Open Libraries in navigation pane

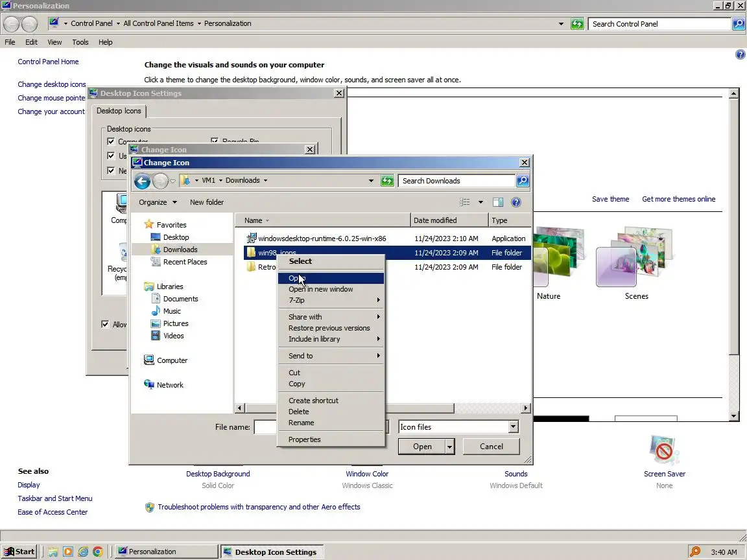click(x=170, y=286)
